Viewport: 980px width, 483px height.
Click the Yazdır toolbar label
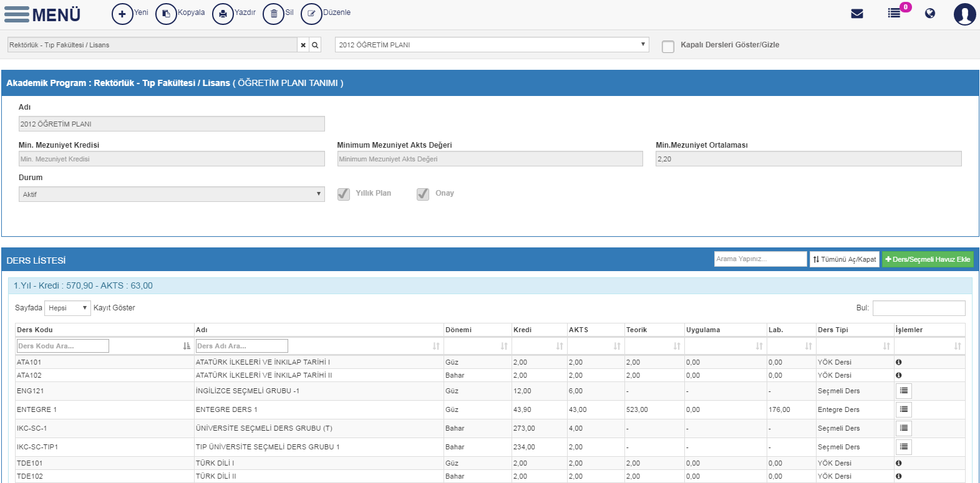point(245,12)
